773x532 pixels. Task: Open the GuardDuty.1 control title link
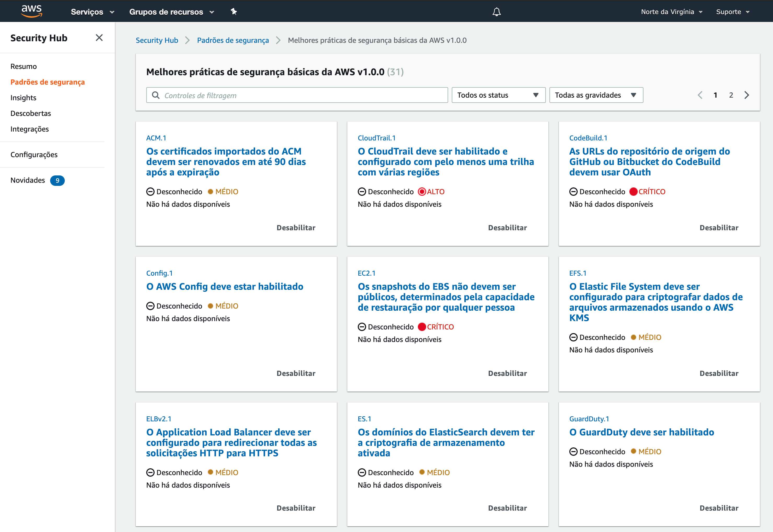coord(641,432)
